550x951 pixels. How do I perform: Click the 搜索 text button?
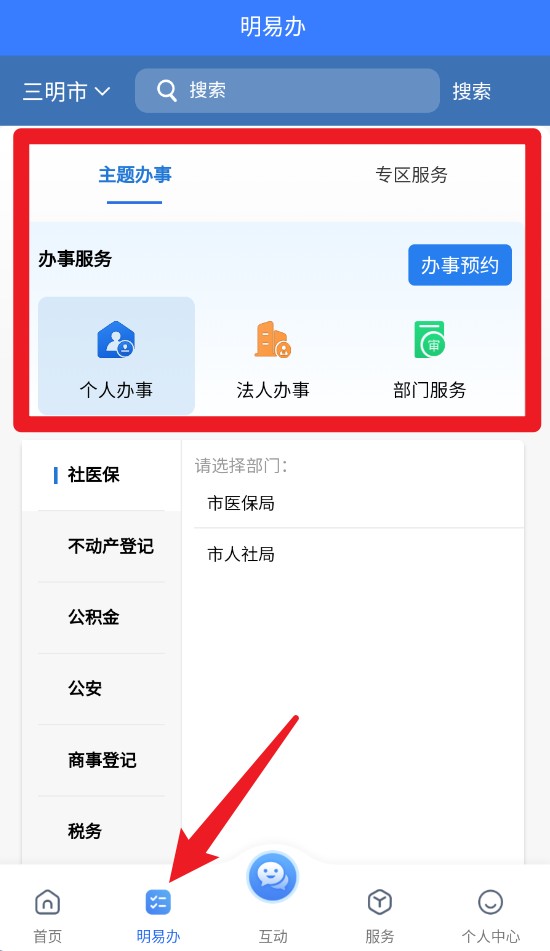[x=471, y=92]
